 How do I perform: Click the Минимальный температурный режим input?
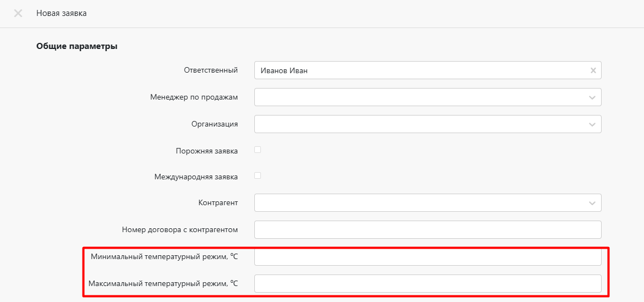(x=427, y=257)
